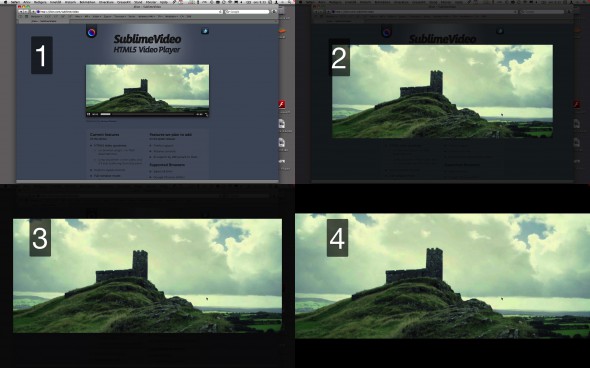Image resolution: width=590 pixels, height=368 pixels.
Task: Click the fullscreen video frame in panel 4
Action: [x=442, y=276]
